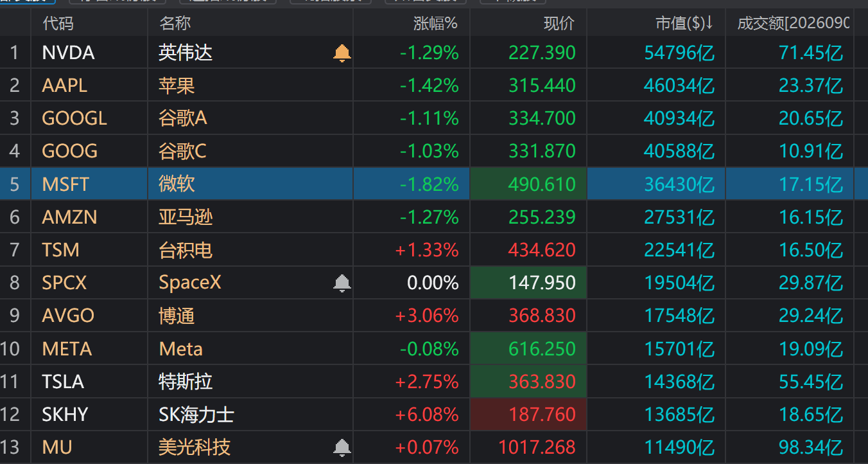Open the stock name 谷歌C
This screenshot has width=868, height=464.
[x=182, y=151]
